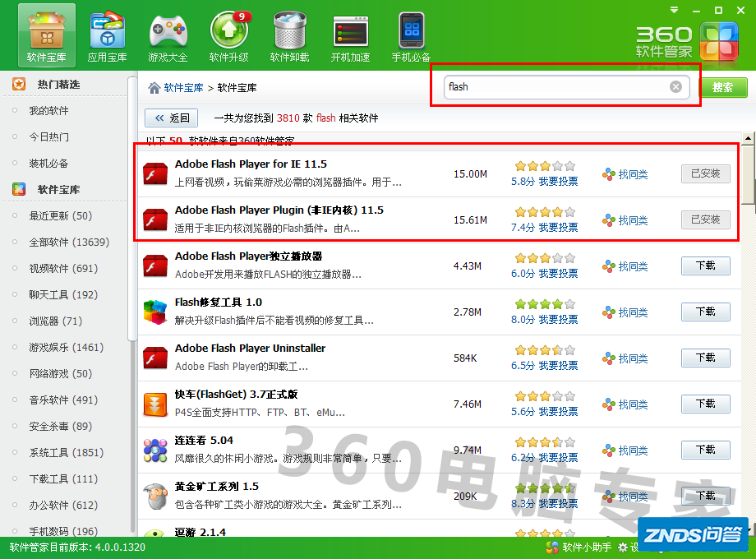Select 系统工具 (1851) category
The height and width of the screenshot is (559, 756).
pos(66,452)
